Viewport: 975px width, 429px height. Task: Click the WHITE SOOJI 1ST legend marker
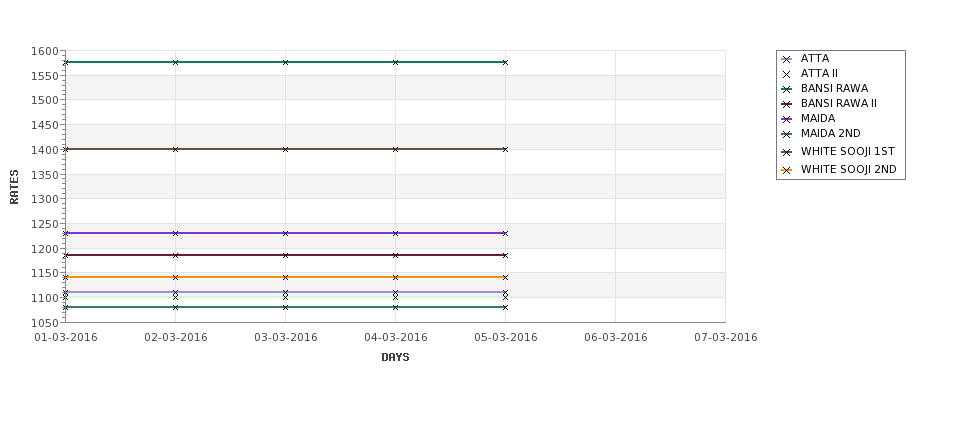(x=786, y=152)
